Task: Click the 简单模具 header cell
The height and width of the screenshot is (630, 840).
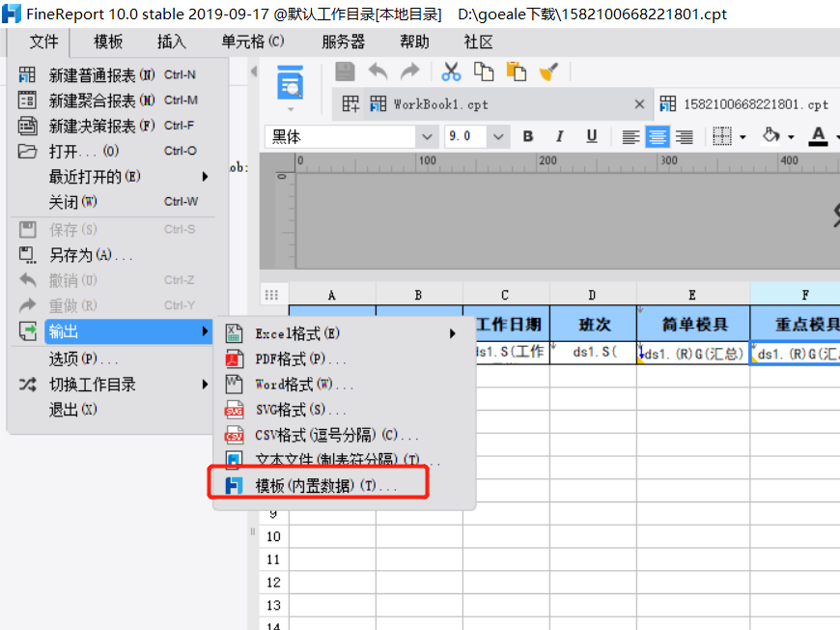Action: pyautogui.click(x=693, y=324)
